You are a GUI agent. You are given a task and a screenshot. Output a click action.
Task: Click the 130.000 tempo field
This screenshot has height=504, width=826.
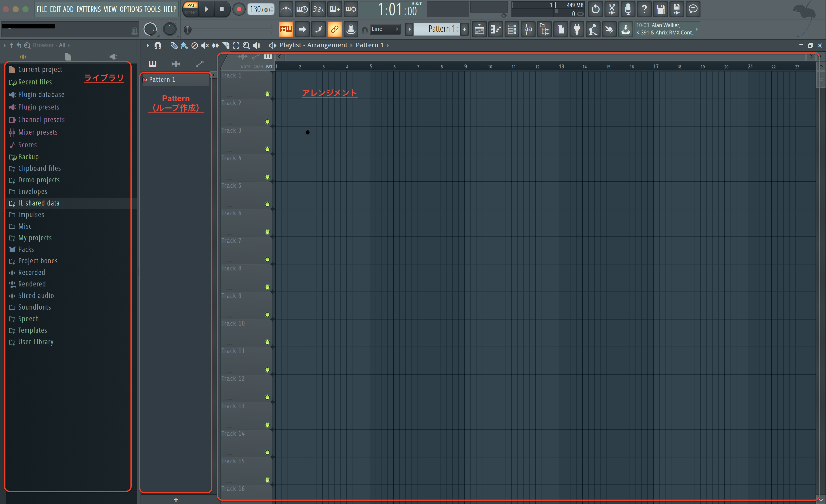261,9
